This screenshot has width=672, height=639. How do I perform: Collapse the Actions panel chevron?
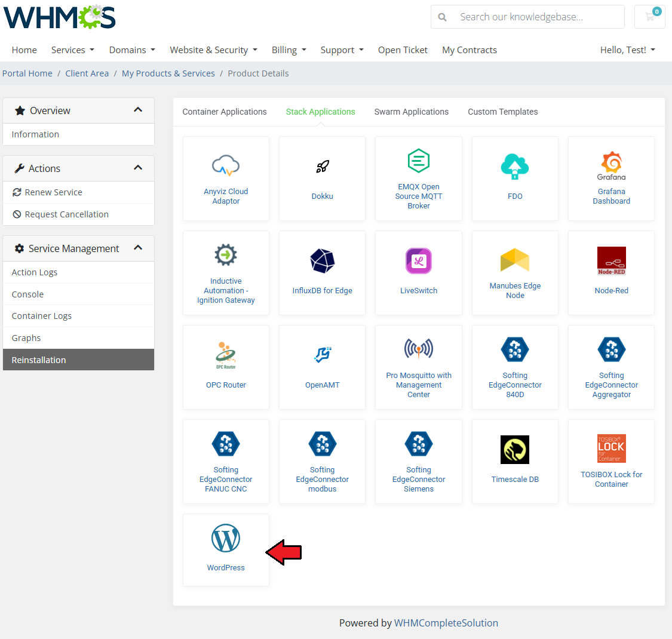pos(138,168)
